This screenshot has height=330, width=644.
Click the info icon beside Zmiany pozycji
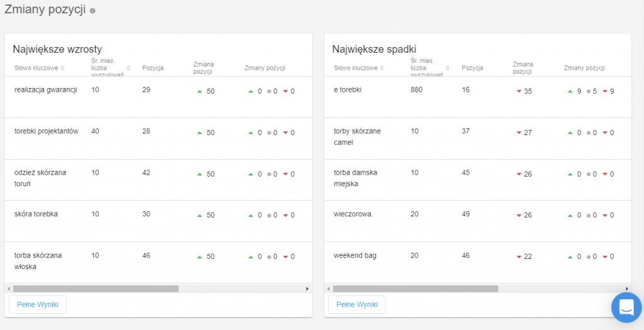(x=92, y=11)
